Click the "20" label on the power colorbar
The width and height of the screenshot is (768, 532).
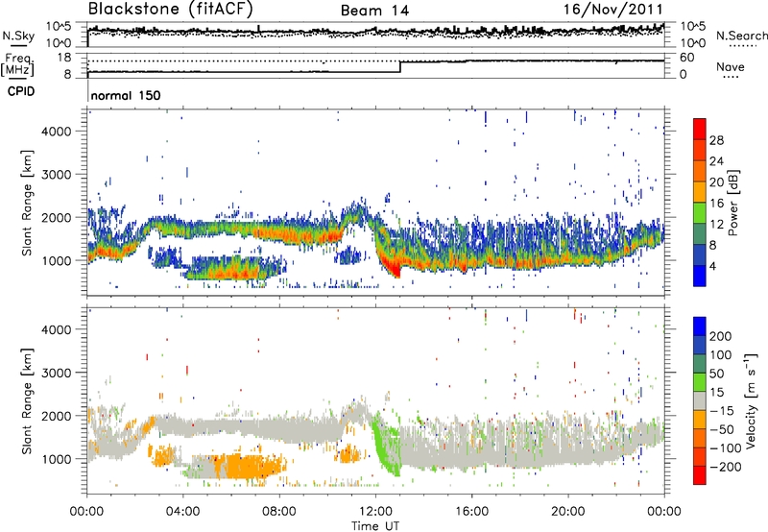(x=716, y=182)
